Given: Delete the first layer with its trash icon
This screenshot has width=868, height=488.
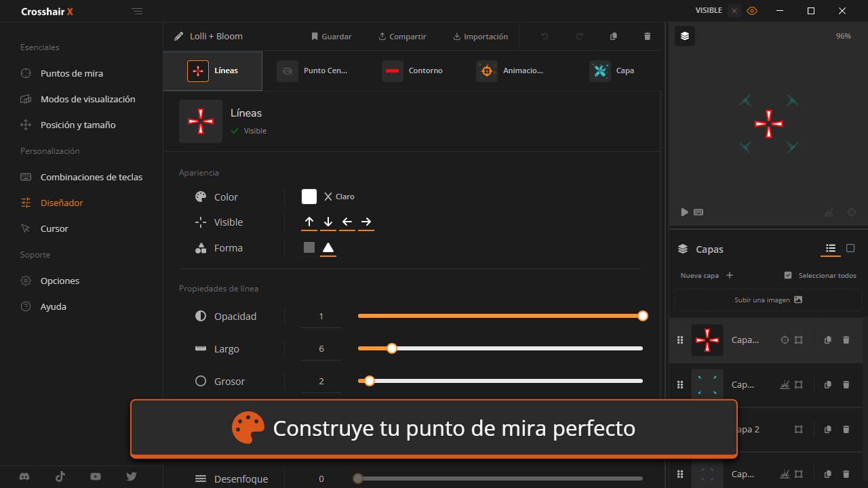Looking at the screenshot, I should tap(846, 340).
